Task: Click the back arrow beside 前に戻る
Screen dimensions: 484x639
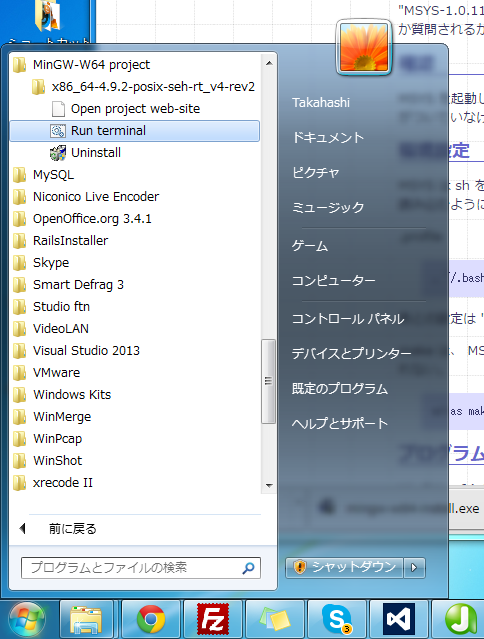Action: pyautogui.click(x=22, y=529)
